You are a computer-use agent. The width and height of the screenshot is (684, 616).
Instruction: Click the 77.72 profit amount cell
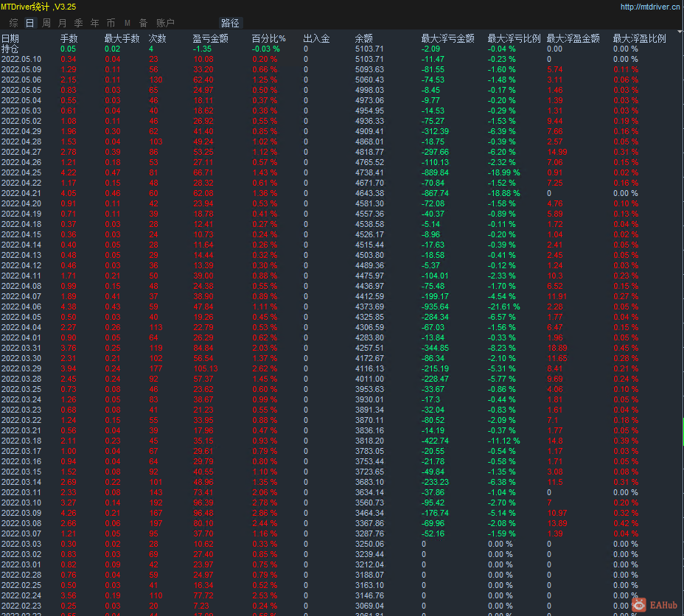pyautogui.click(x=203, y=595)
